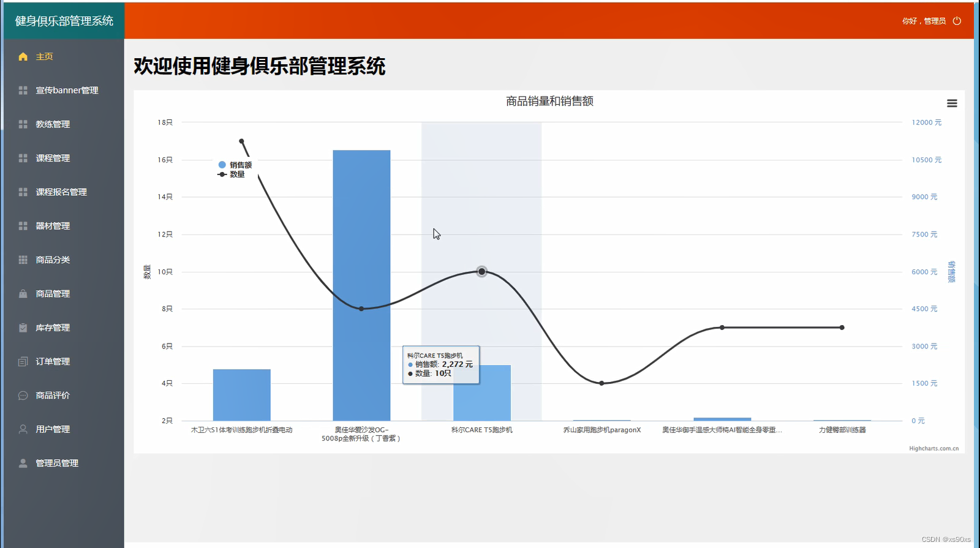This screenshot has width=980, height=548.
Task: Click the 7只 line point for 力健臀部训练器
Action: pos(842,328)
